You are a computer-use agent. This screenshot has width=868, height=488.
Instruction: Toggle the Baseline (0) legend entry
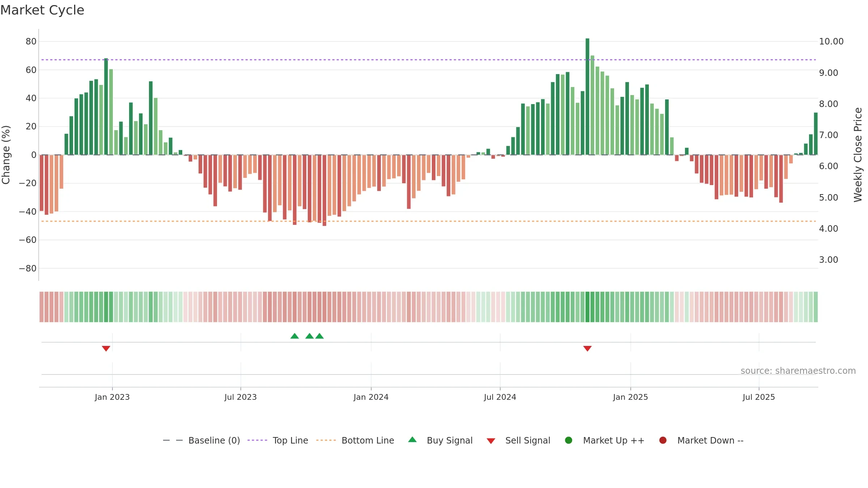pos(201,440)
